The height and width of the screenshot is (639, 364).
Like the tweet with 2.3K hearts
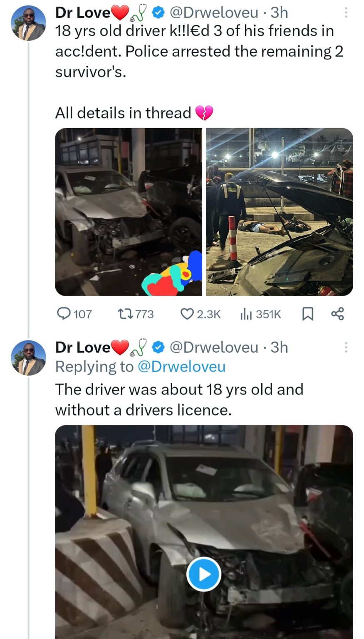coord(187,314)
